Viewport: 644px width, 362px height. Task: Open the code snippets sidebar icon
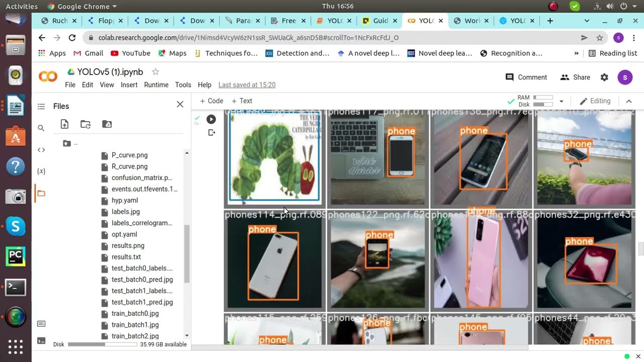(41, 150)
